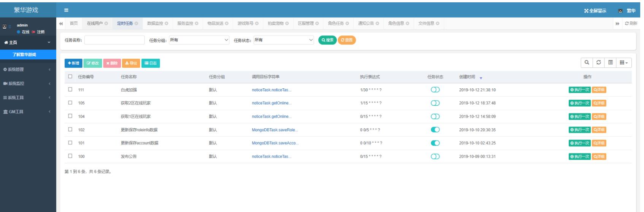This screenshot has width=644, height=212.
Task: Open the 任务状态 dropdown
Action: [x=284, y=40]
